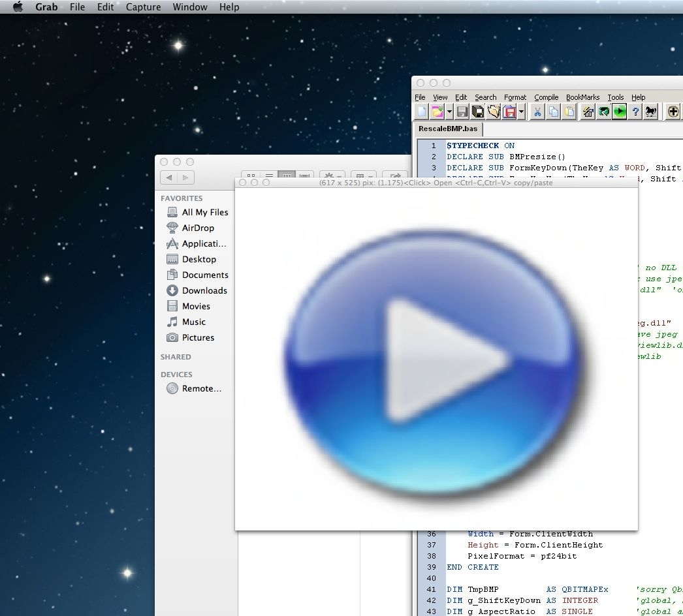Open Applications in Finder sidebar

(x=197, y=244)
